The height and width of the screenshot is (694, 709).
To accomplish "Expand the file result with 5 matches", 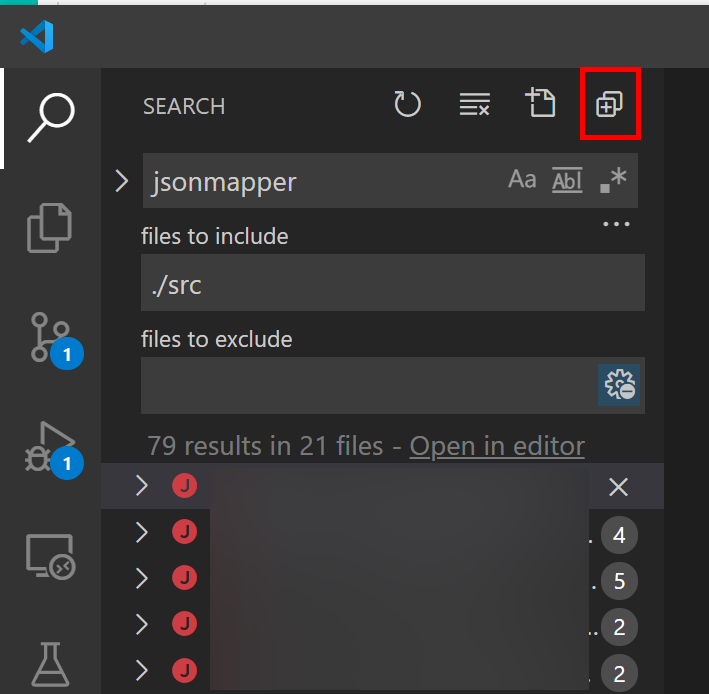I will pos(142,578).
